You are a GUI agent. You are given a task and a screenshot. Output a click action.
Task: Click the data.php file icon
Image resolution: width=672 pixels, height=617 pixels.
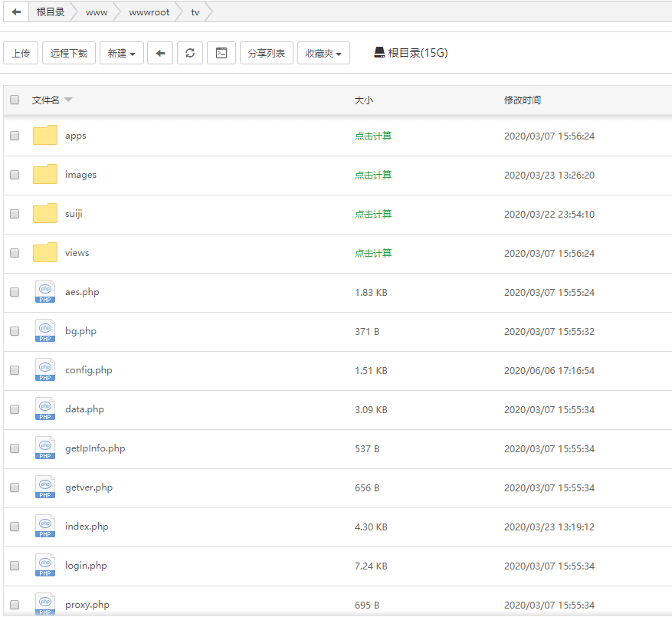tap(45, 409)
